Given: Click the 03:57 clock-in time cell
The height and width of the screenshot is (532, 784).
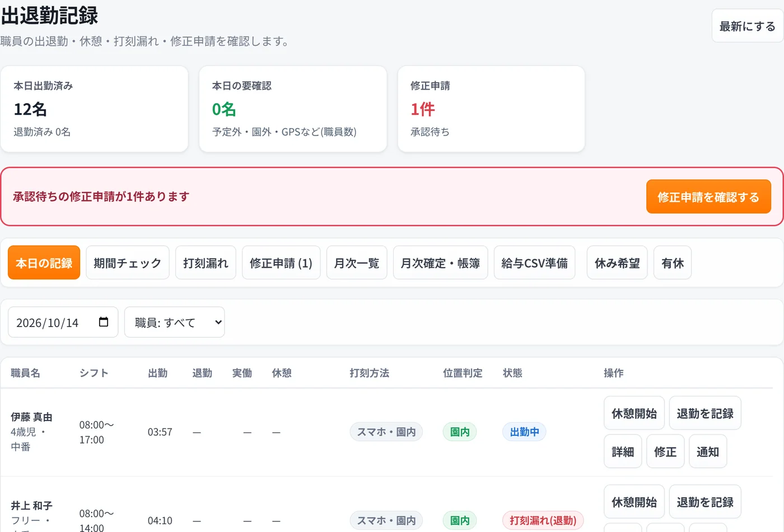Looking at the screenshot, I should (x=160, y=432).
